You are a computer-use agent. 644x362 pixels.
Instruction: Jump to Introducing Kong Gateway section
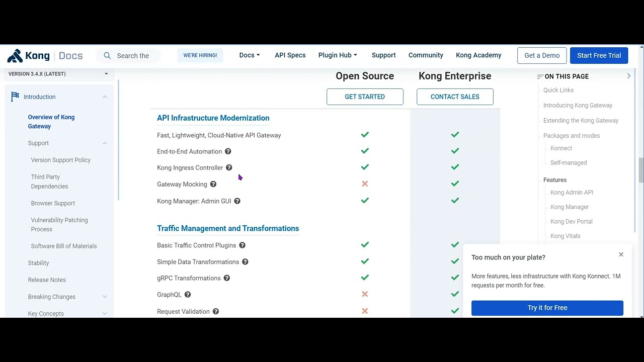(x=578, y=105)
